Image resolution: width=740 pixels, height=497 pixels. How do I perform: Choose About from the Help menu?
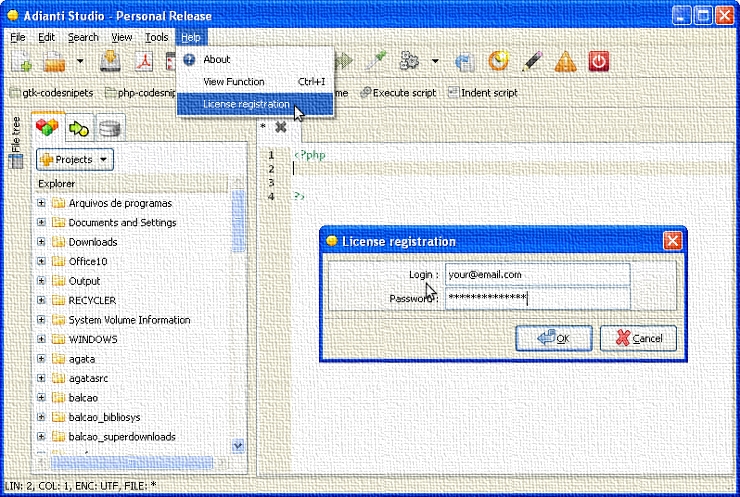click(x=255, y=59)
